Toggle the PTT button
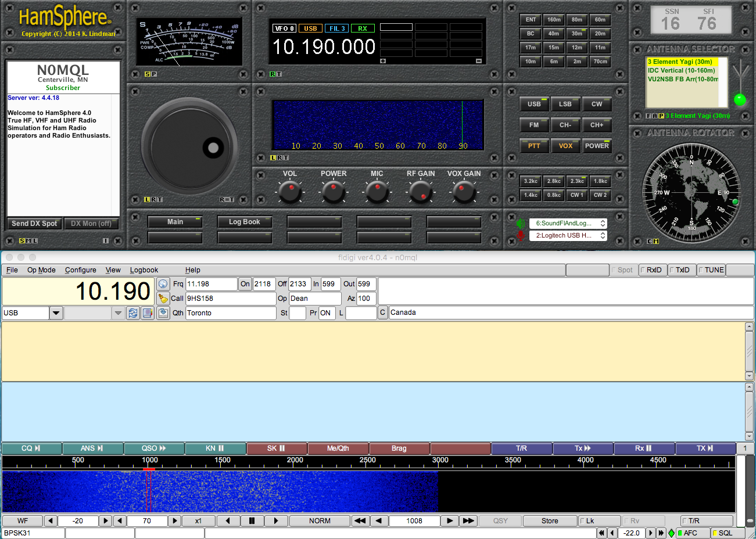 (x=534, y=145)
